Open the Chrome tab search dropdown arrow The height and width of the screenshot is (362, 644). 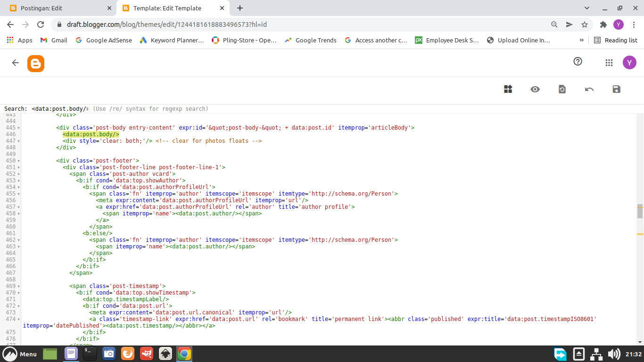pos(587,8)
